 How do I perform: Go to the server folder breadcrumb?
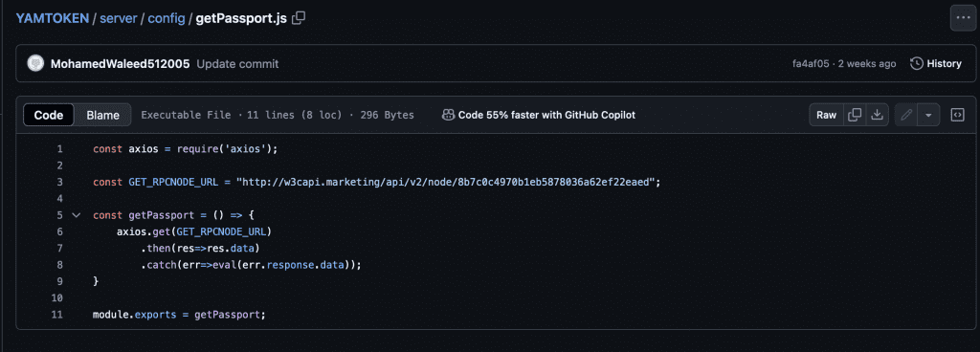pyautogui.click(x=118, y=18)
